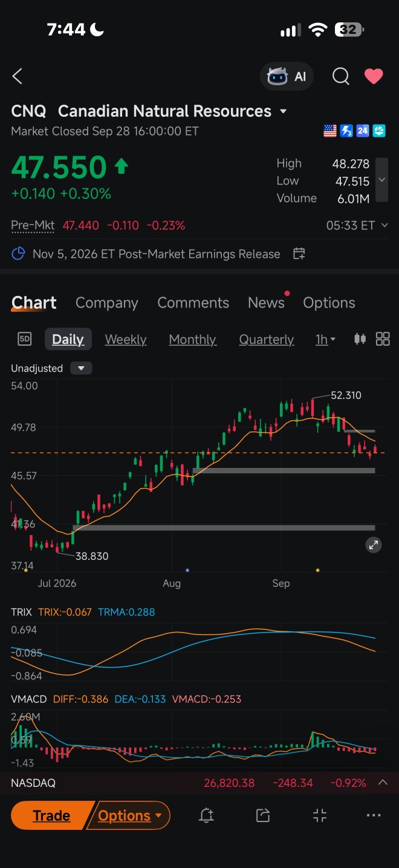Toggle the 5D chart period
The image size is (399, 868).
(25, 339)
